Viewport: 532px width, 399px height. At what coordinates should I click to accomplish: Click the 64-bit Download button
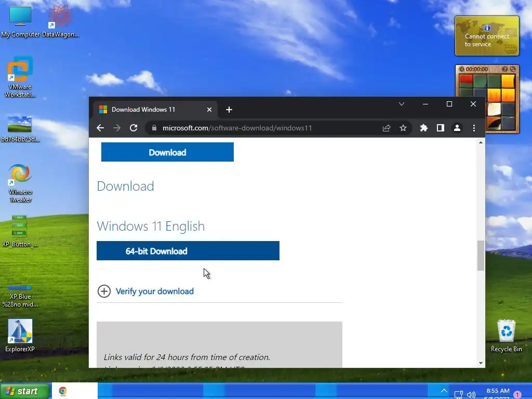(x=188, y=251)
